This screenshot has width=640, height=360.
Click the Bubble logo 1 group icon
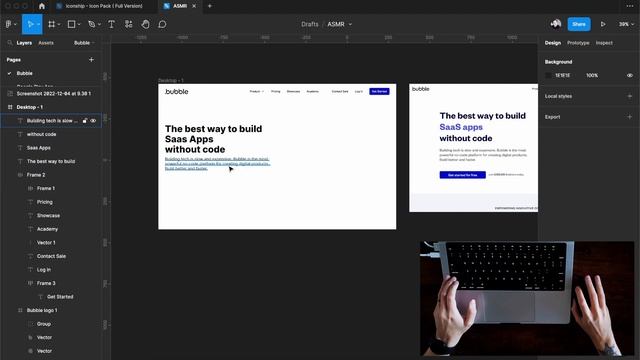click(20, 310)
